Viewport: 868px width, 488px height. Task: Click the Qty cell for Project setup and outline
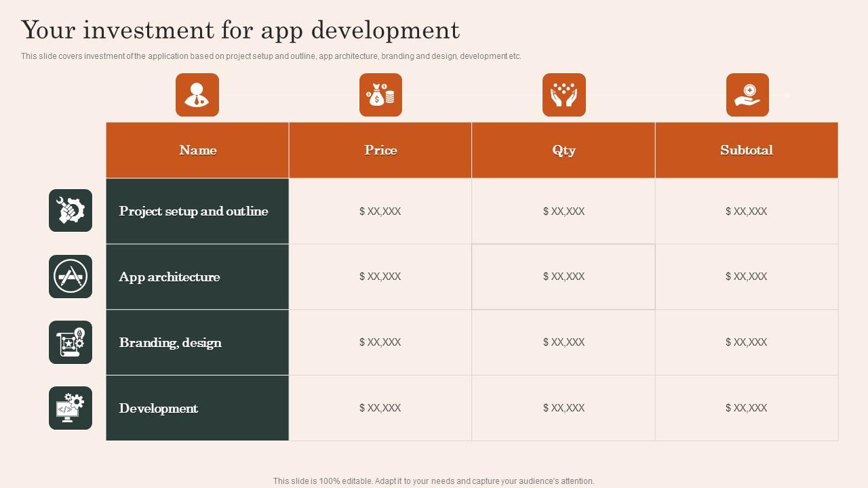pyautogui.click(x=564, y=211)
